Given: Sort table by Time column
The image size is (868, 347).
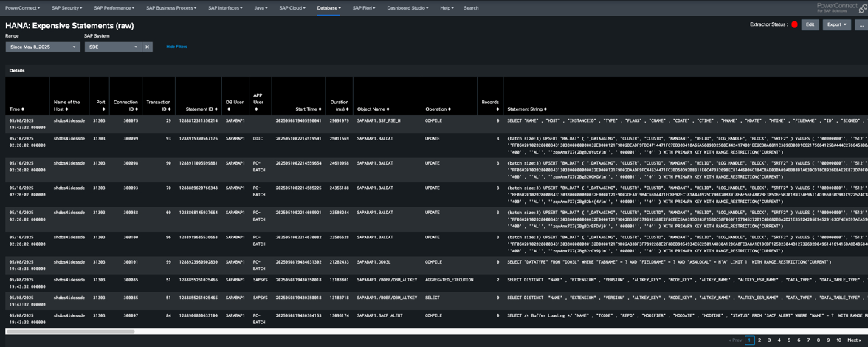Looking at the screenshot, I should (16, 109).
